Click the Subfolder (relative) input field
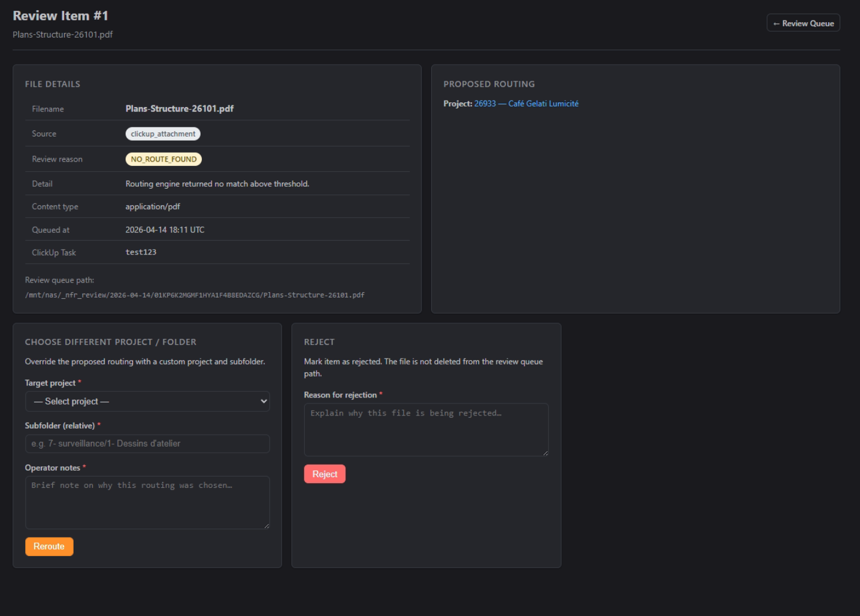This screenshot has width=860, height=616. (147, 444)
